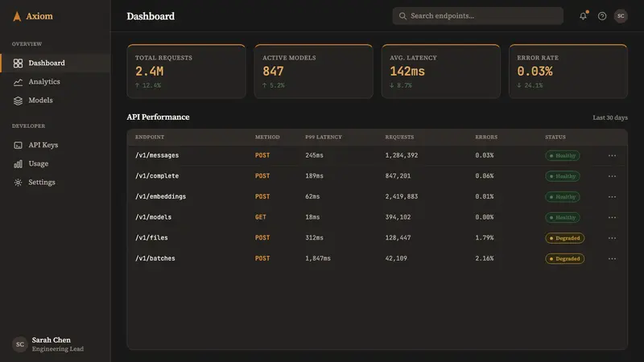Sort by the Errors column header
The image size is (644, 362).
[x=486, y=137]
